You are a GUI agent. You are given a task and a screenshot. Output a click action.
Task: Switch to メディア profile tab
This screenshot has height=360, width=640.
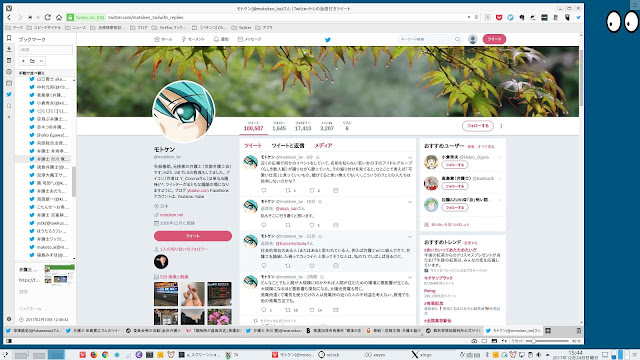point(323,146)
